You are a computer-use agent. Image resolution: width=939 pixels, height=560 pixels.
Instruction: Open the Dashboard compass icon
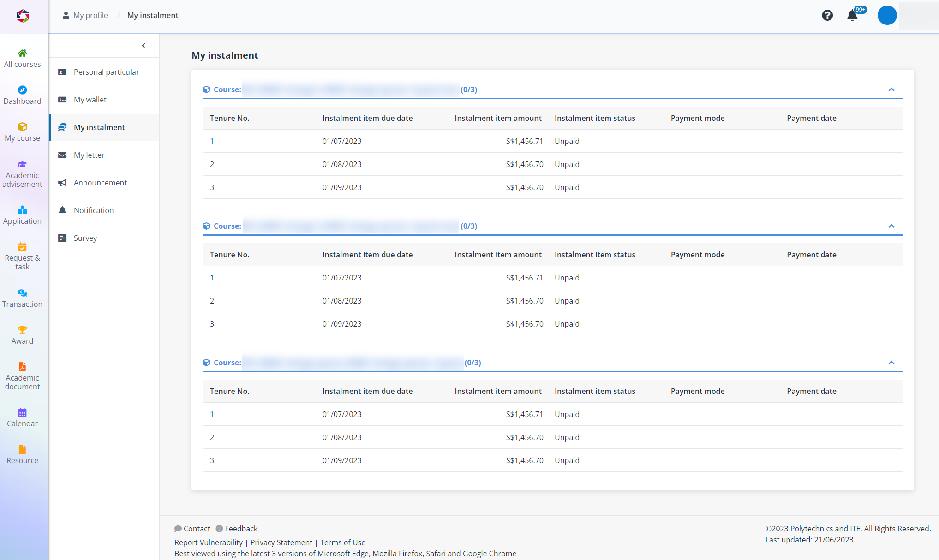(22, 90)
